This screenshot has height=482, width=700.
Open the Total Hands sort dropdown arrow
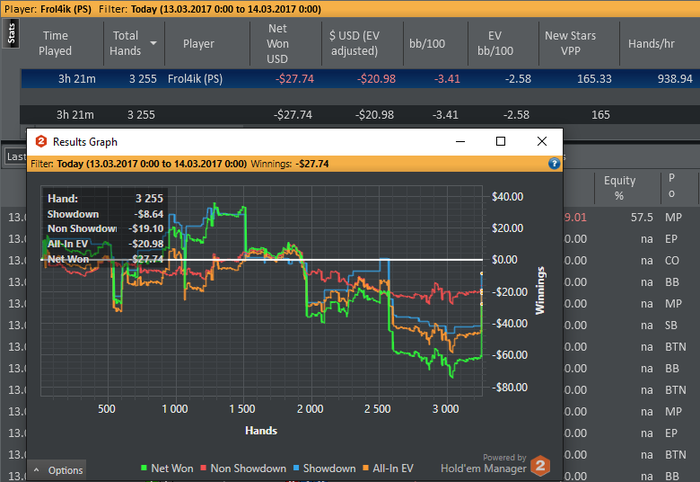(x=153, y=43)
